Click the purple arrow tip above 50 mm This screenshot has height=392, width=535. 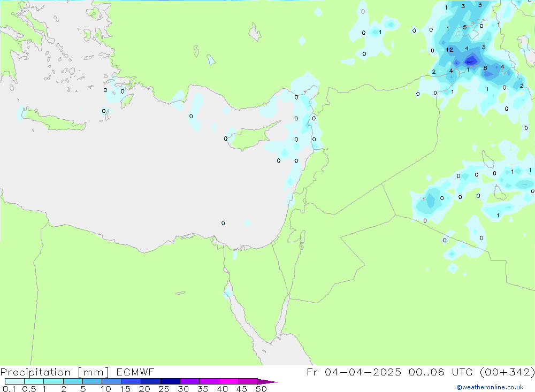(268, 381)
